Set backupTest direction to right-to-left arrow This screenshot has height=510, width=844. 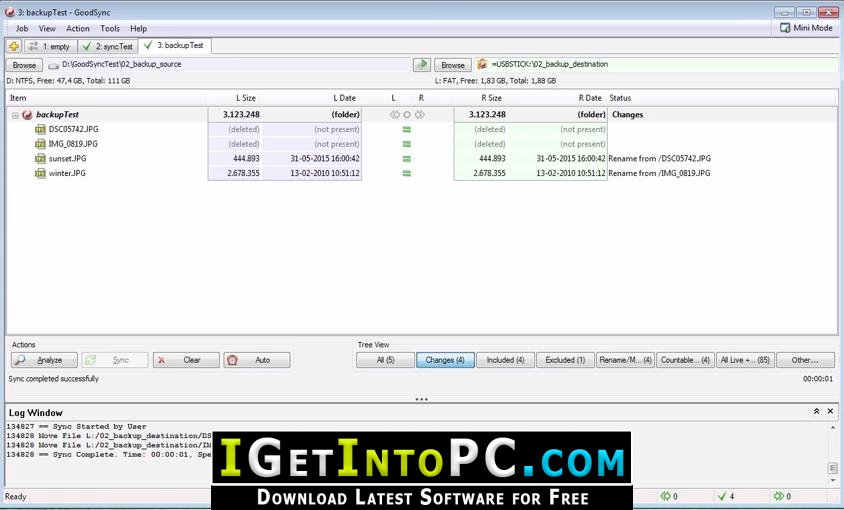[x=395, y=115]
